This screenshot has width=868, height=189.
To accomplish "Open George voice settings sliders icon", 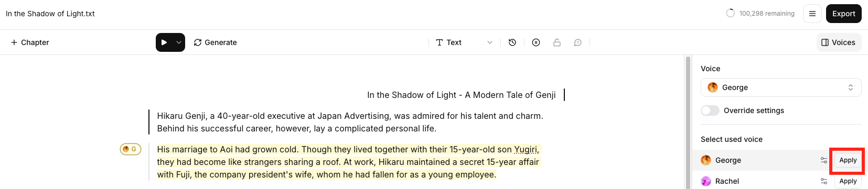I will [824, 160].
